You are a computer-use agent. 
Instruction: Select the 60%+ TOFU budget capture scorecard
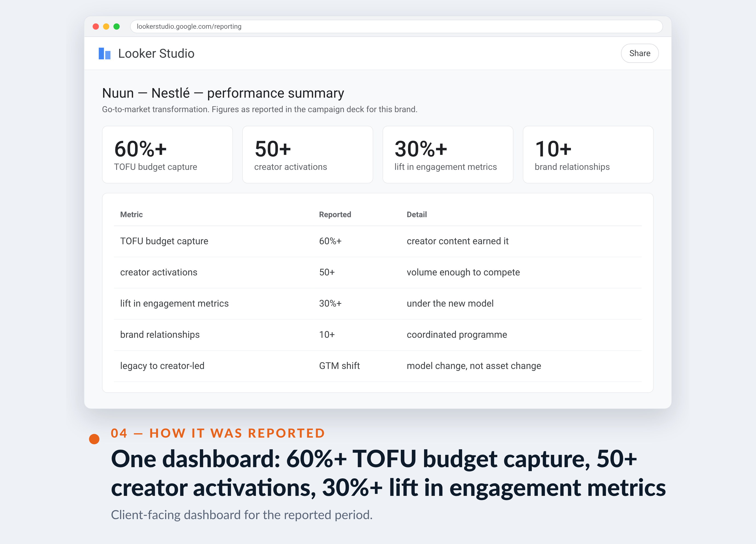167,155
